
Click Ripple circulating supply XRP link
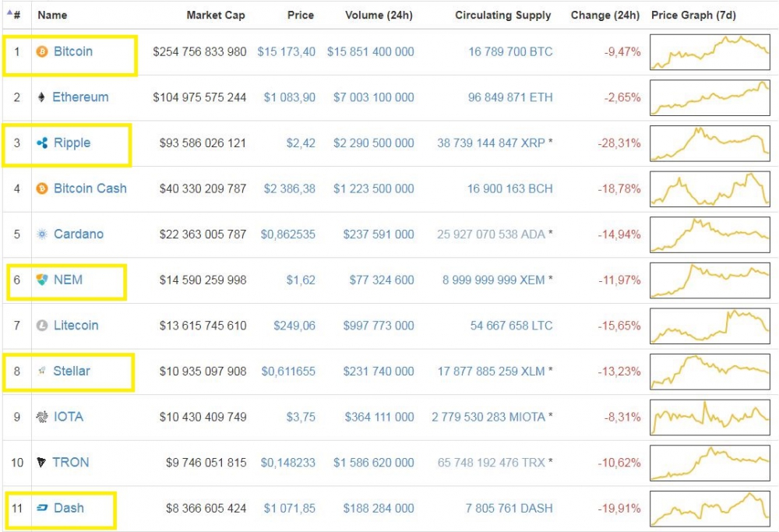[491, 143]
